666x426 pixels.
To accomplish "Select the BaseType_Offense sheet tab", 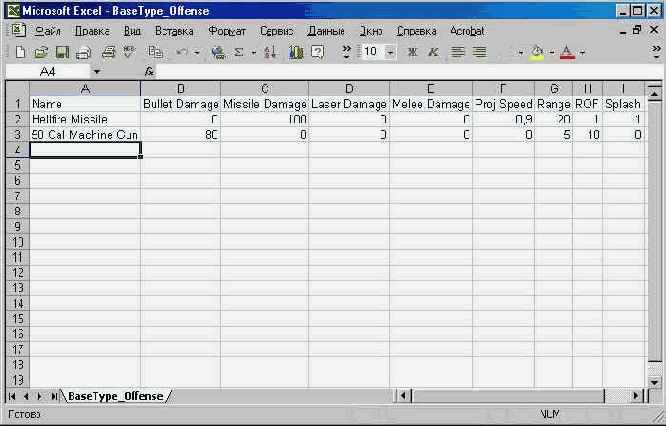I will click(x=115, y=396).
